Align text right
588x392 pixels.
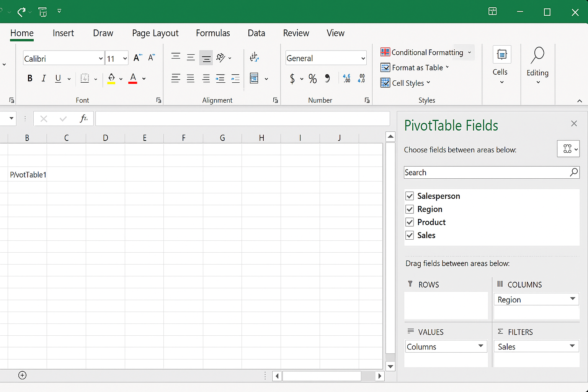coord(206,78)
